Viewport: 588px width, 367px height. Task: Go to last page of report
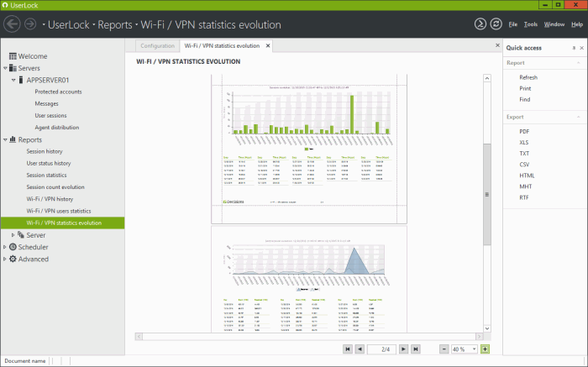point(416,349)
